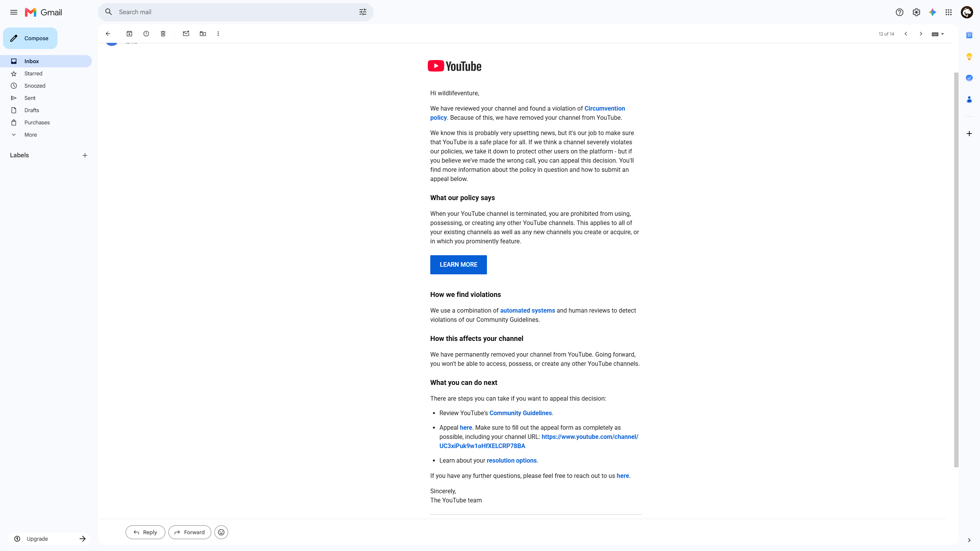Click the Labels heading
The height and width of the screenshot is (551, 980).
tap(20, 155)
